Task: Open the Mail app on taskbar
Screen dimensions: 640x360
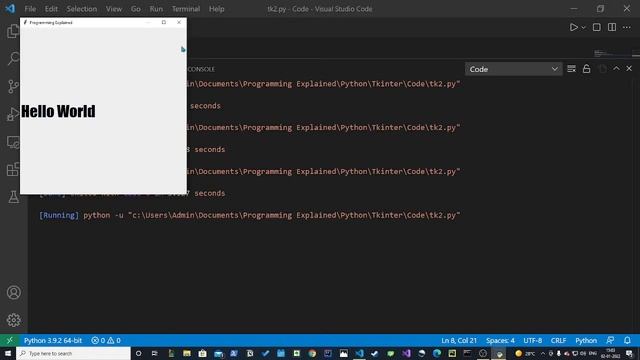Action: click(x=218, y=353)
